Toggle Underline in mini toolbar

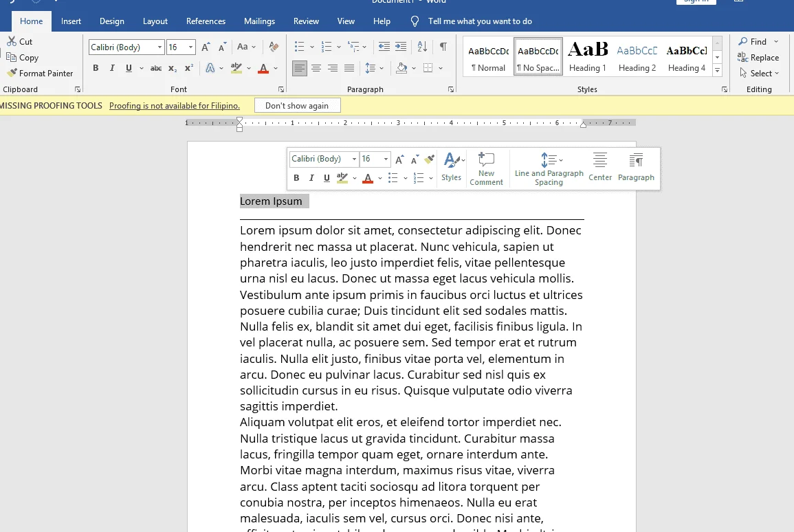327,177
